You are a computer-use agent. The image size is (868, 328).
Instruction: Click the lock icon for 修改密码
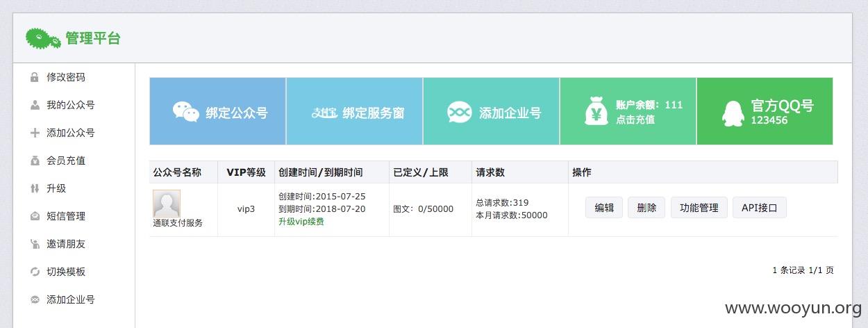(x=35, y=77)
